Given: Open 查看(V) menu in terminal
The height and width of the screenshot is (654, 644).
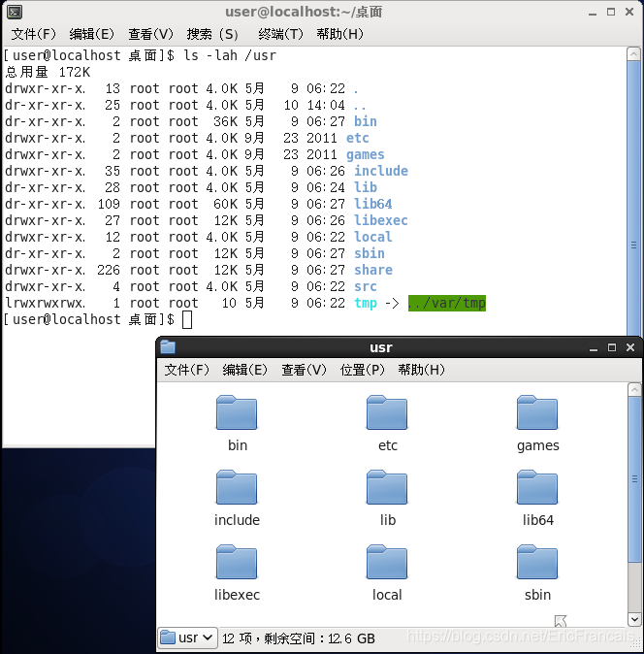Looking at the screenshot, I should [150, 34].
